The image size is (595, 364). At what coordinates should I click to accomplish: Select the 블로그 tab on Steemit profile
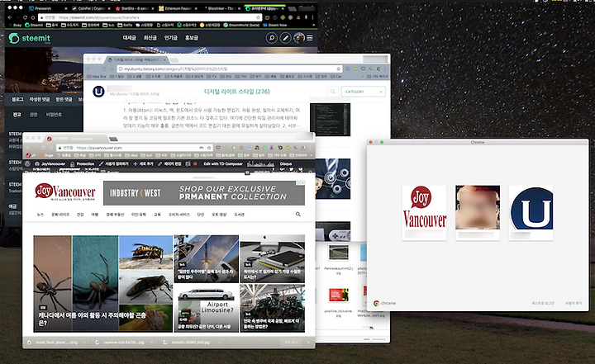17,99
